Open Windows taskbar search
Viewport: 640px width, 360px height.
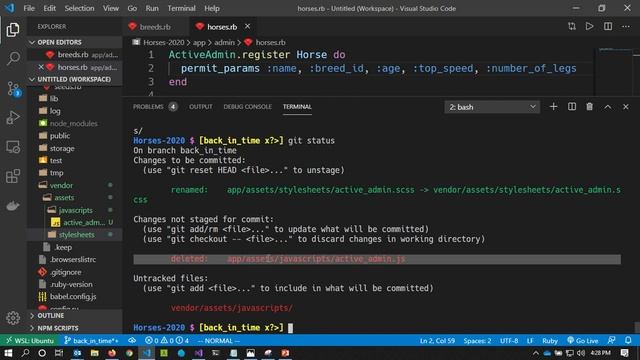[x=25, y=353]
